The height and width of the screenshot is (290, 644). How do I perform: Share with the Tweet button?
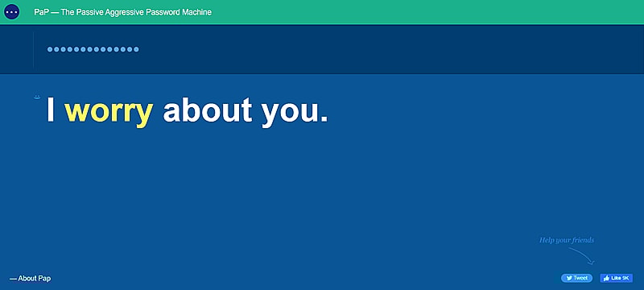click(576, 278)
